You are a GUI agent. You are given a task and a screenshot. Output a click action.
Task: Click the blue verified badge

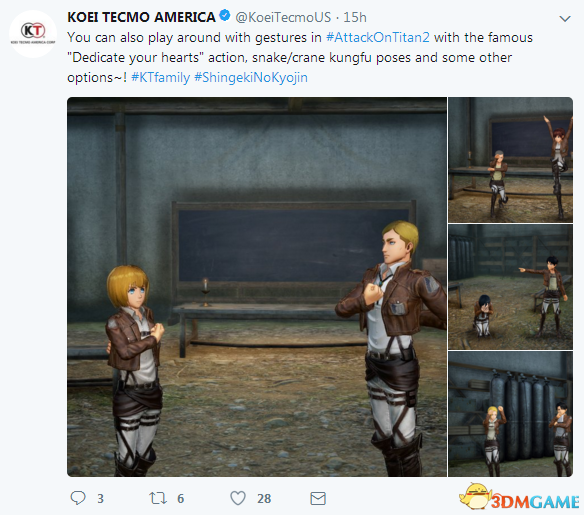[225, 16]
